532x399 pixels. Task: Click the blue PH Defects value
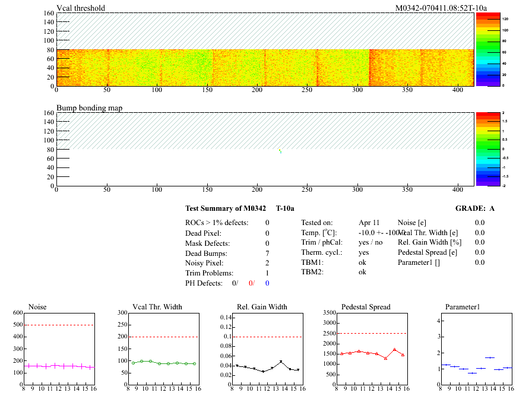(267, 283)
